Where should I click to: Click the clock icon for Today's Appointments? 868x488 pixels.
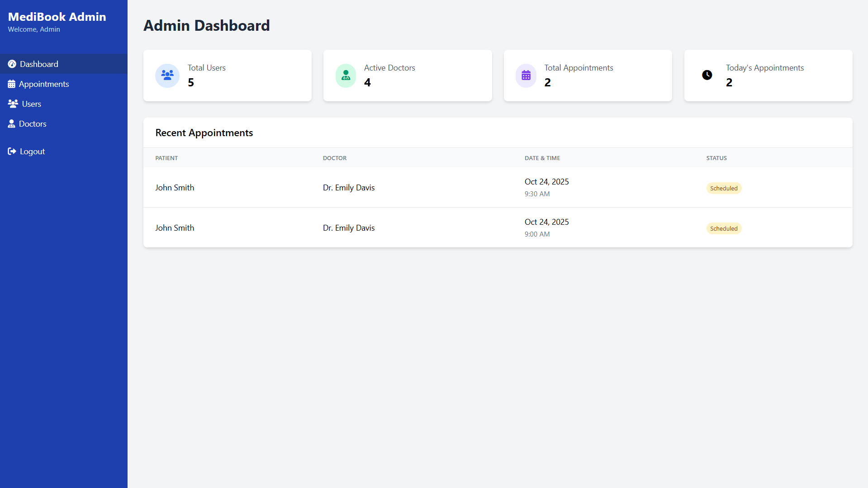[x=707, y=75]
